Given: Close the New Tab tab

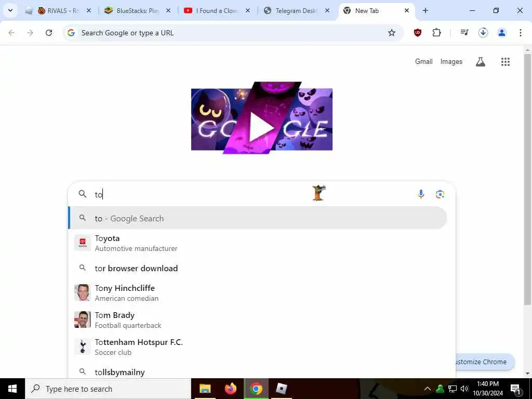Looking at the screenshot, I should coord(406,11).
